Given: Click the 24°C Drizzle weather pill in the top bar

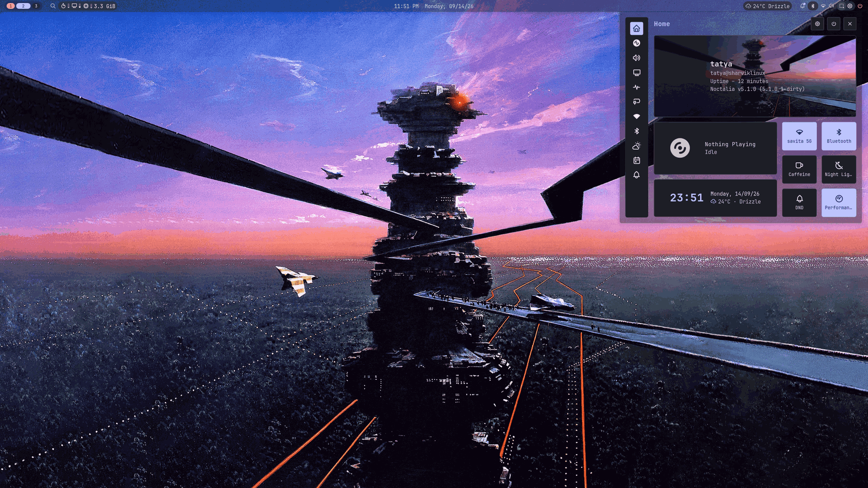Looking at the screenshot, I should [x=768, y=6].
